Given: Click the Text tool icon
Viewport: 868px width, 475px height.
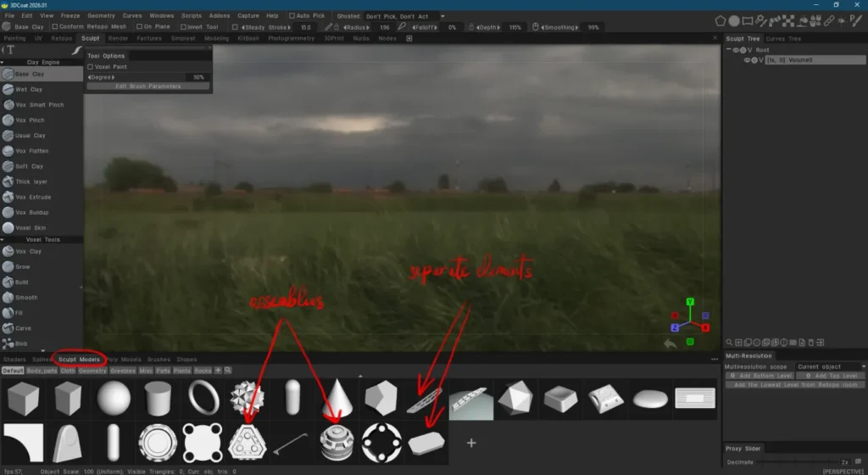Looking at the screenshot, I should pos(10,50).
